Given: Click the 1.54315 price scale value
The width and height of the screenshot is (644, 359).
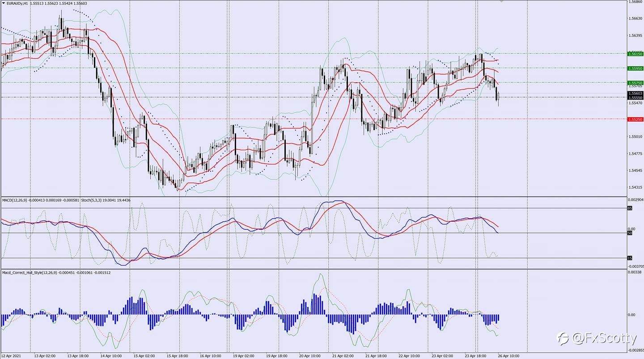Looking at the screenshot, I should point(636,187).
